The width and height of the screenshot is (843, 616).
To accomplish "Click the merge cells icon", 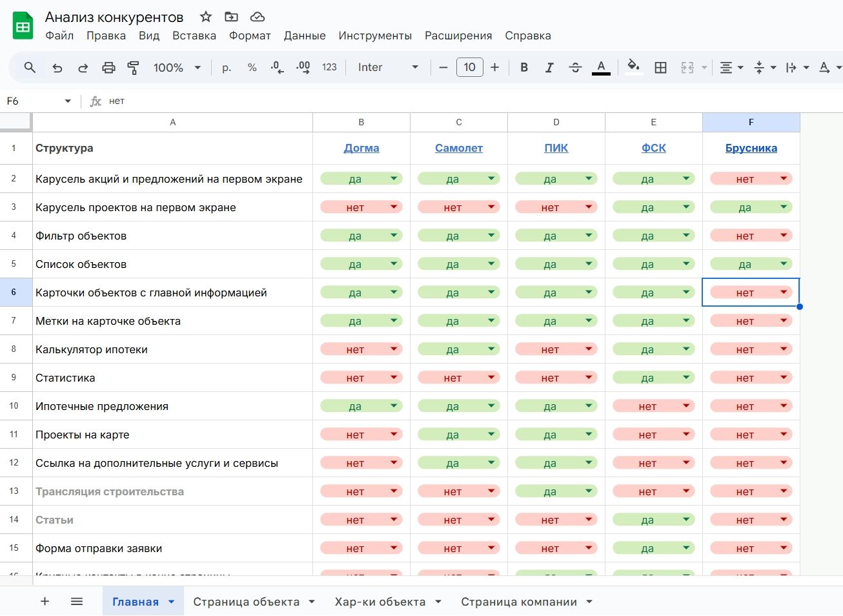I will [687, 67].
